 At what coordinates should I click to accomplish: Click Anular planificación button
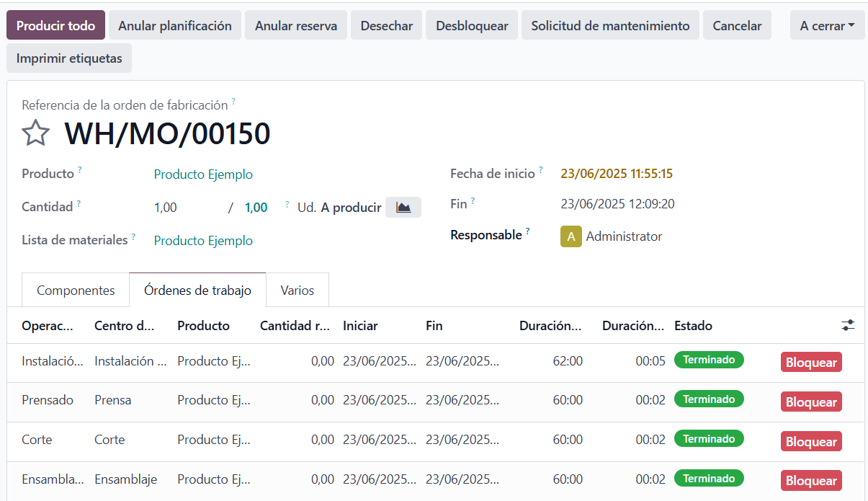point(175,25)
